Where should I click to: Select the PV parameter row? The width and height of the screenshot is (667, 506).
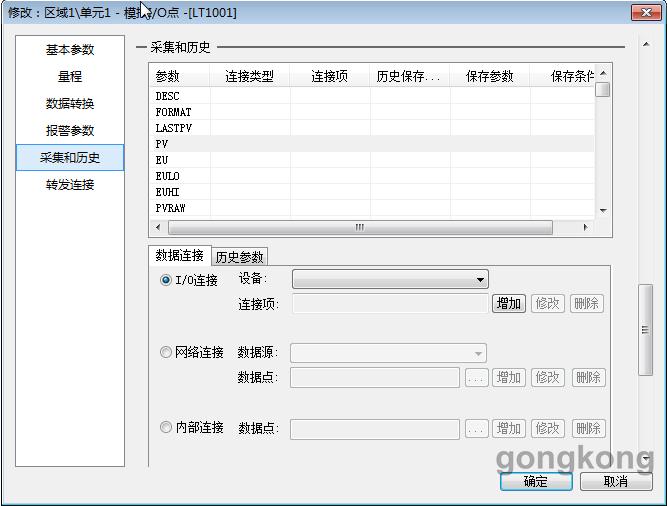(372, 144)
